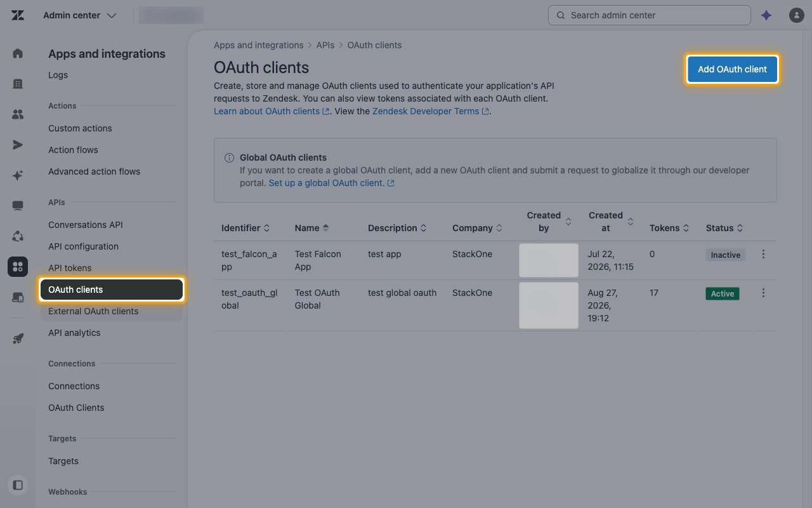Click the purple sparkle AI icon

tap(766, 15)
